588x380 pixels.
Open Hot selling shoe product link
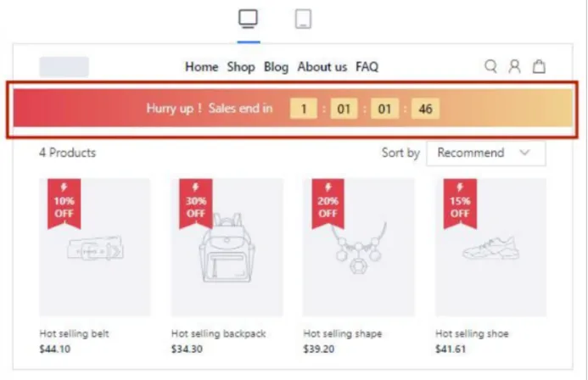click(x=472, y=333)
